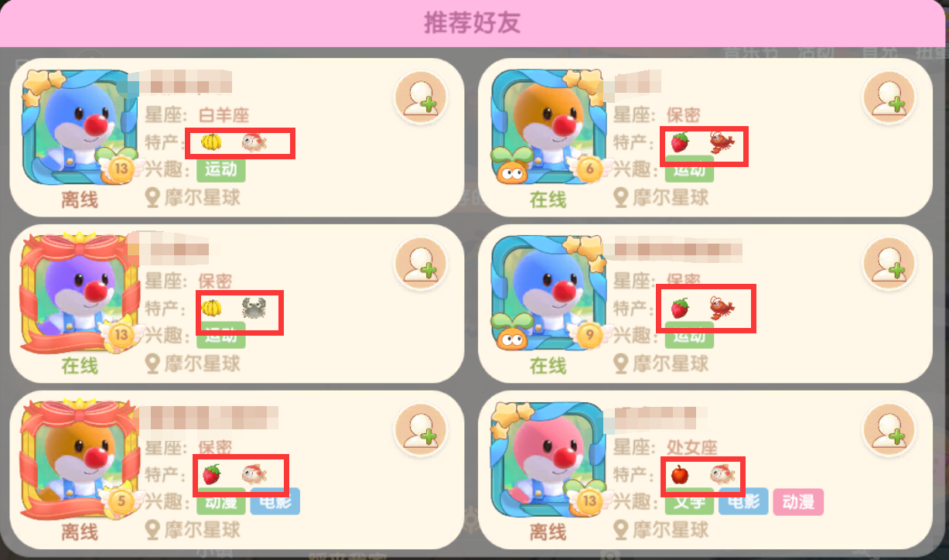Add the Aries (白羊座) player as friend

click(421, 97)
